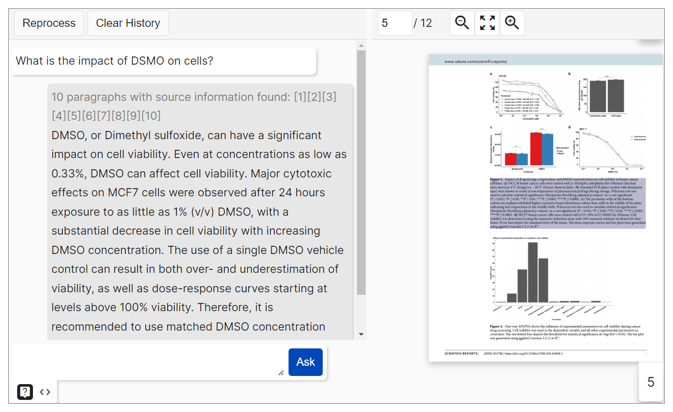Click the textarea resize handle
Screen dimensions: 673x412
pos(280,372)
